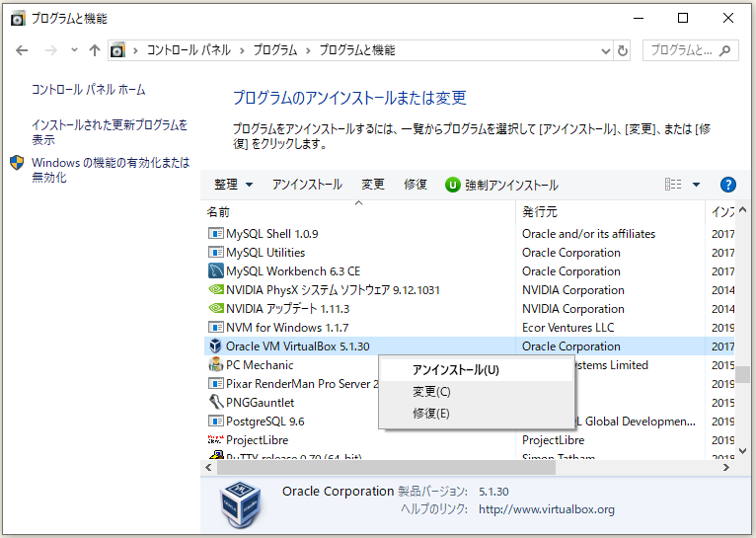The image size is (756, 538).
Task: Click the control panel icon in address bar
Action: [x=117, y=50]
